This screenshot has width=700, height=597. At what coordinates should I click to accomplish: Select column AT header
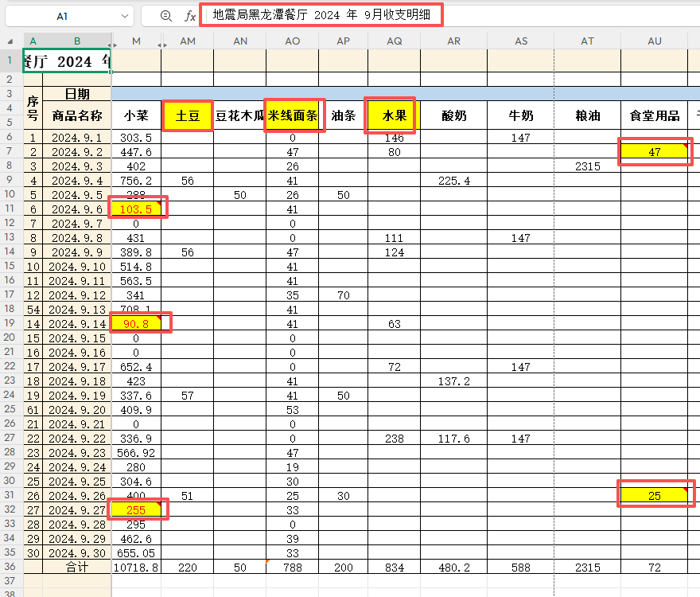tap(587, 41)
